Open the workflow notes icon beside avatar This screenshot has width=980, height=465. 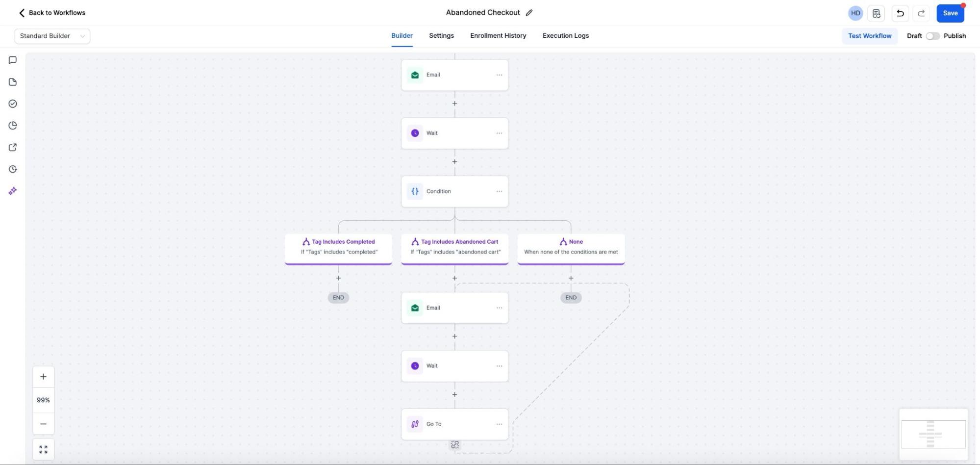(876, 13)
